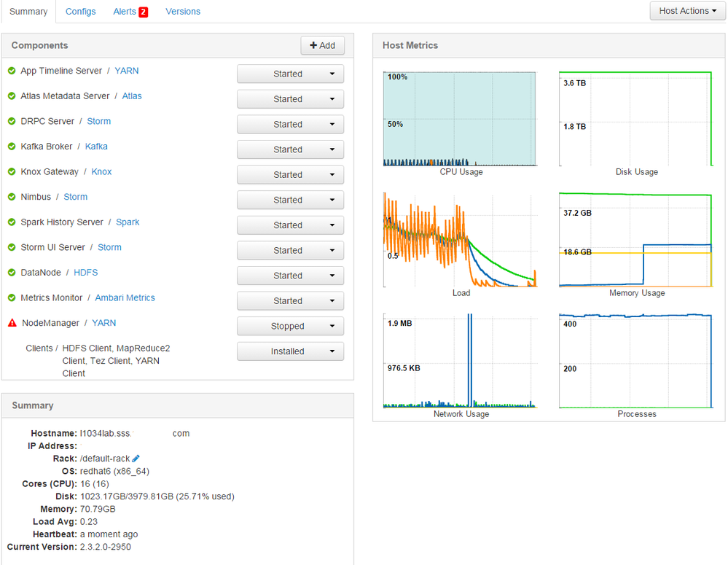Open the Memory Usage chart

[635, 240]
